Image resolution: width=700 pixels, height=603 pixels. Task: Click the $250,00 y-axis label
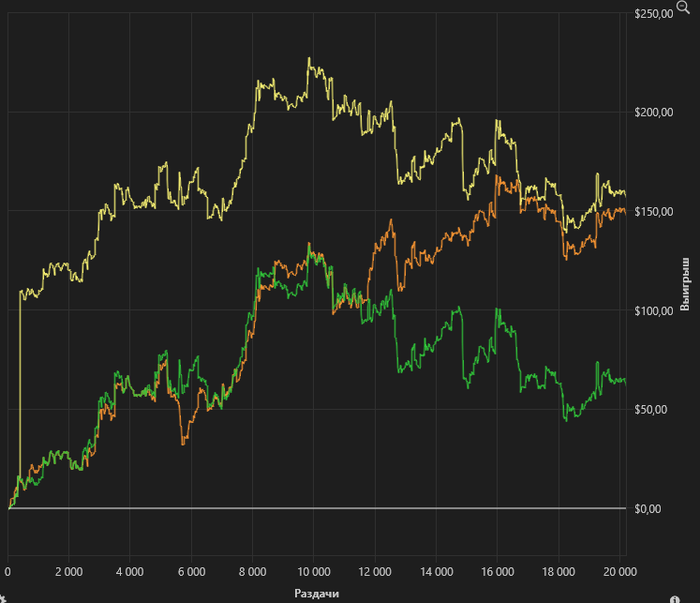652,14
